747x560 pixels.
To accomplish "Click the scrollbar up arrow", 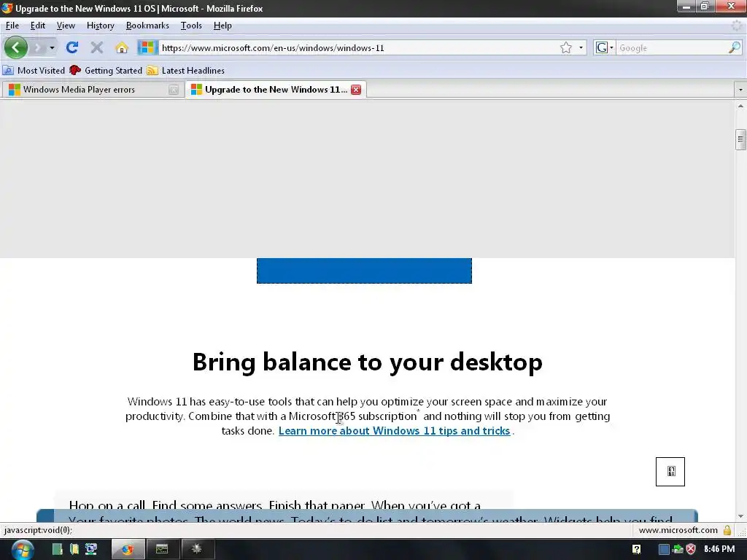I will pyautogui.click(x=740, y=106).
